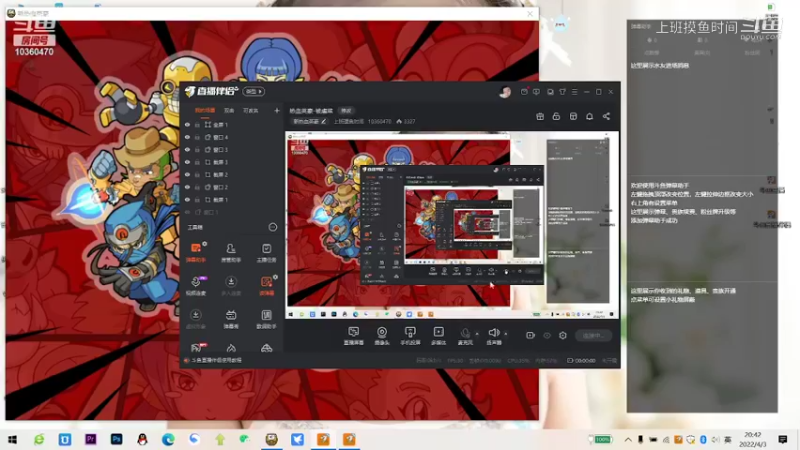Screen dimensions: 800x450
Task: Open the mail messages icon in title bar
Action: click(524, 92)
